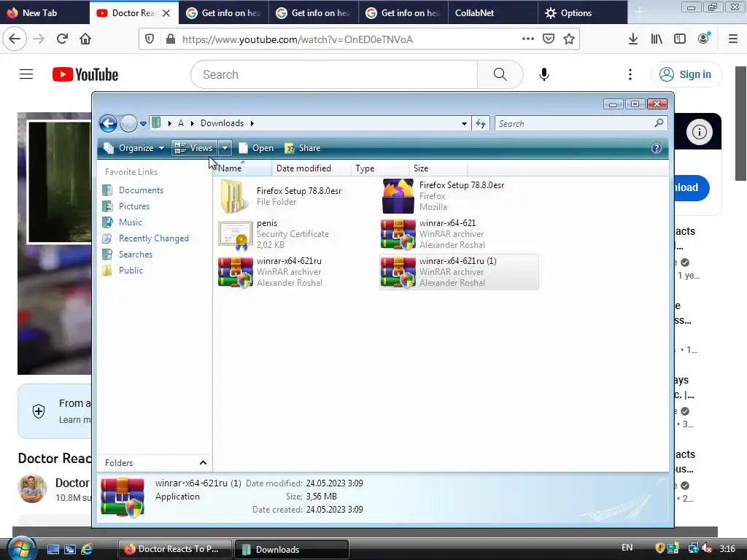Screen dimensions: 747x560
Task: Select the winrar-x64-621ru (1) installer icon
Action: [398, 272]
